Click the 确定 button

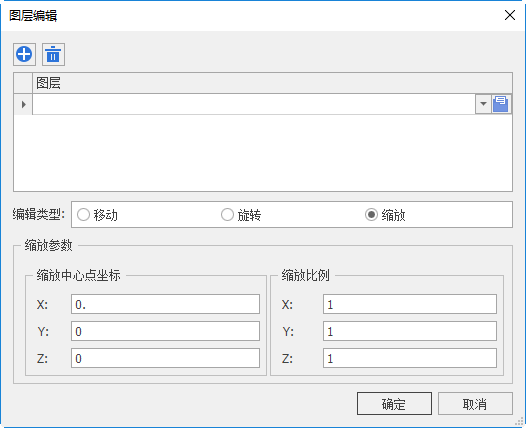pyautogui.click(x=394, y=404)
